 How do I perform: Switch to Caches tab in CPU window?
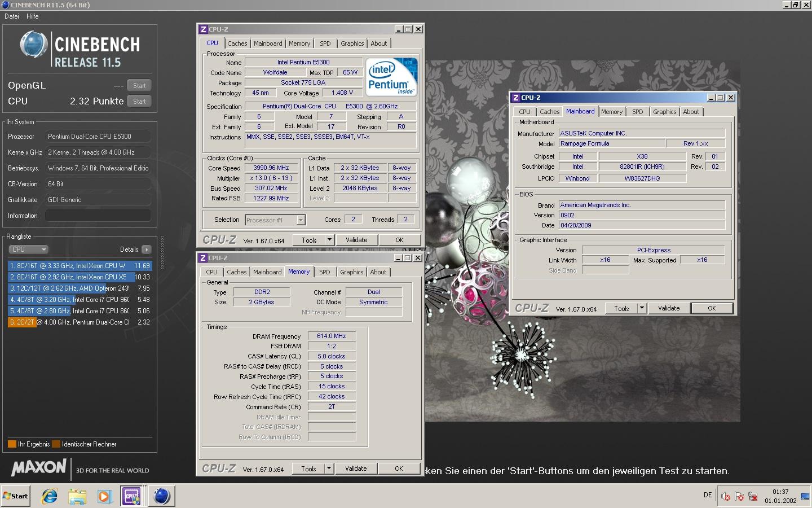tap(237, 43)
